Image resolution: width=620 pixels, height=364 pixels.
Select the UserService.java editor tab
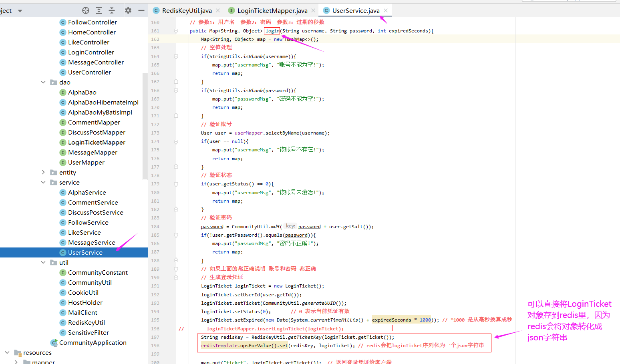point(356,10)
